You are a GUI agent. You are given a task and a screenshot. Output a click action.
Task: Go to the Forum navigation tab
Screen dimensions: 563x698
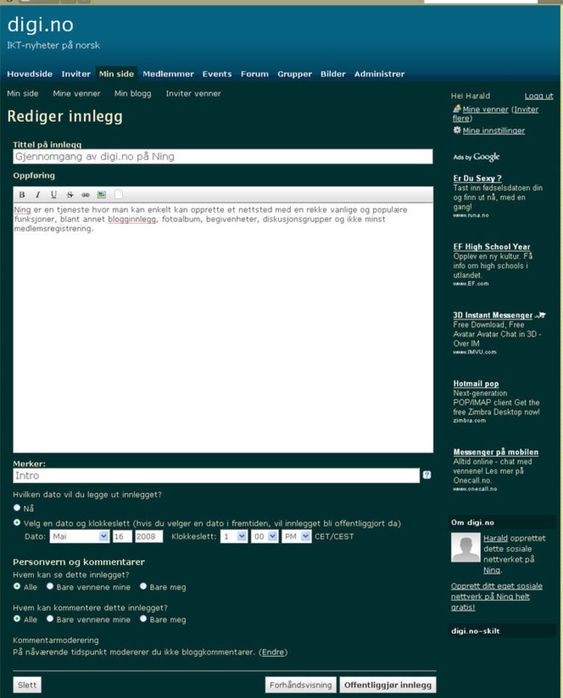pos(255,74)
